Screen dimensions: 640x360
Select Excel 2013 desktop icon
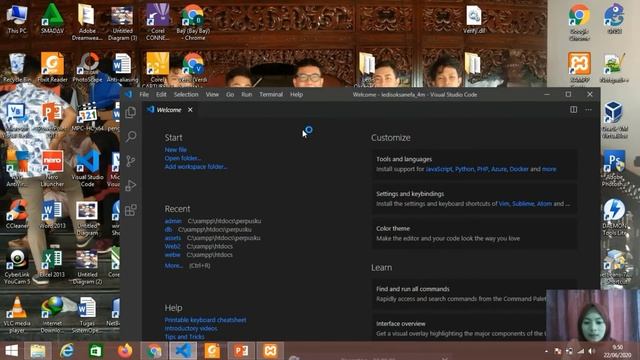52,262
